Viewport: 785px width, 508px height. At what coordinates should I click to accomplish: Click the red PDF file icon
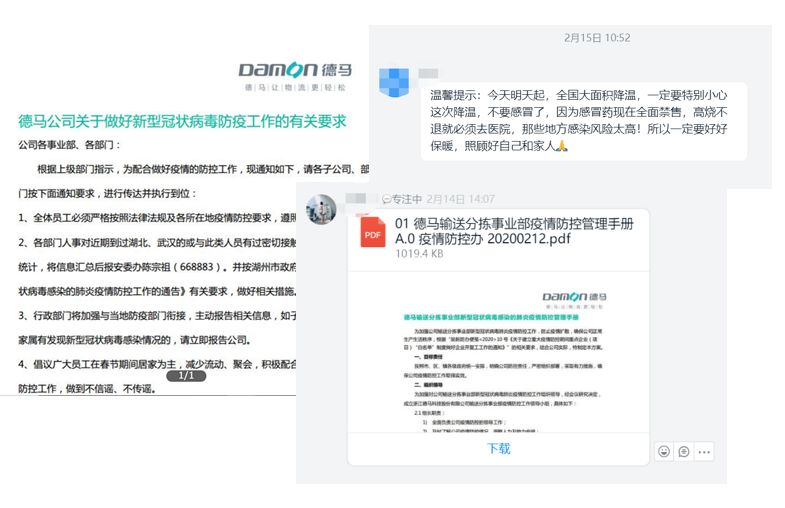pyautogui.click(x=373, y=234)
